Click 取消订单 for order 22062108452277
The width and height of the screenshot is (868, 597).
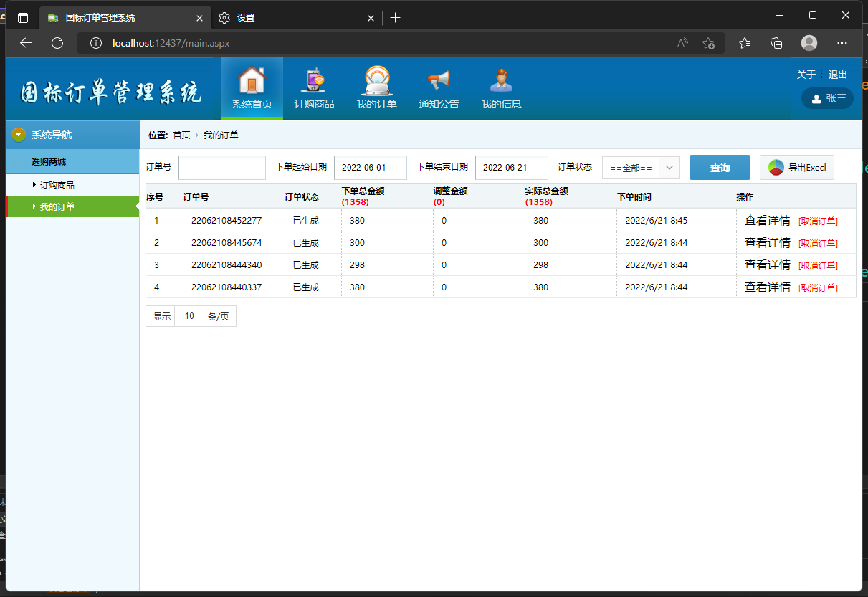pos(818,221)
